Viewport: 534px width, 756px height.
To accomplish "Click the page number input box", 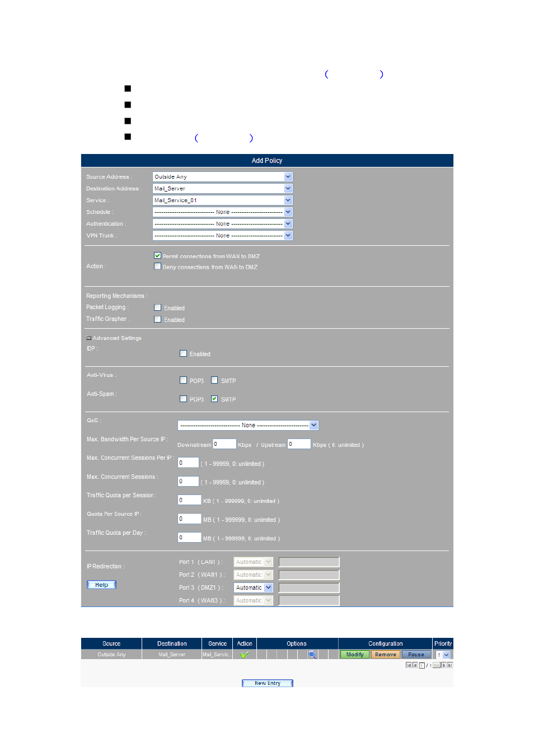I will pyautogui.click(x=422, y=665).
